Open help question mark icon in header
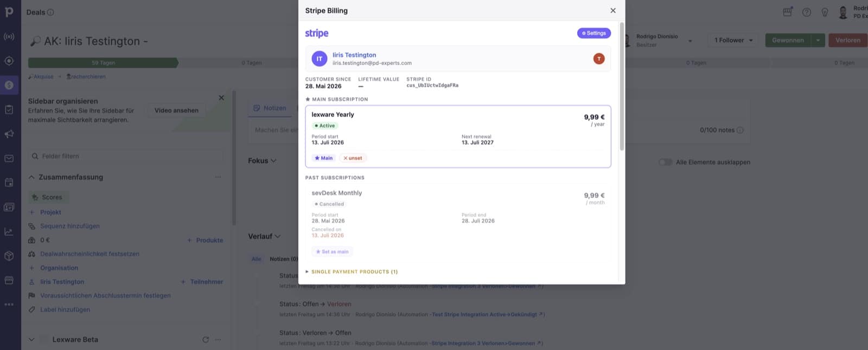The image size is (868, 350). [x=807, y=12]
